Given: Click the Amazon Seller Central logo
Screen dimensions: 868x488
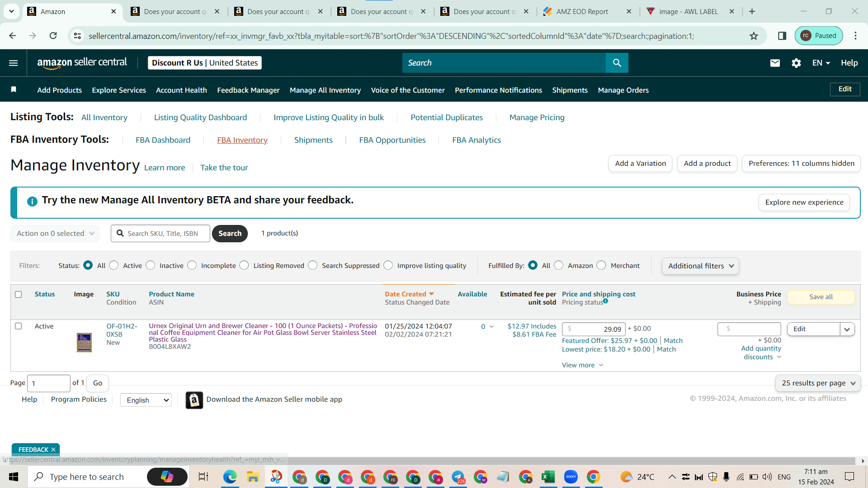Looking at the screenshot, I should coord(82,63).
